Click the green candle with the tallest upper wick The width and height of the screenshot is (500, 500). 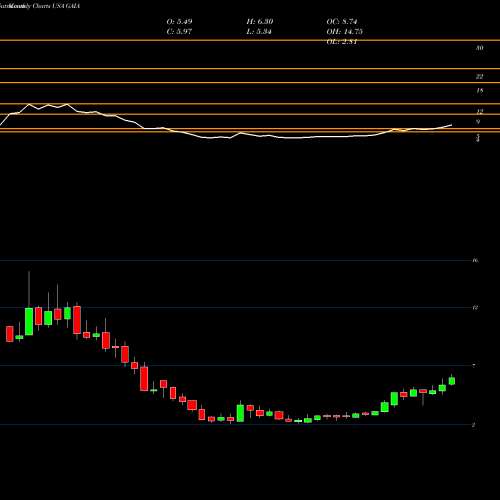point(29,321)
